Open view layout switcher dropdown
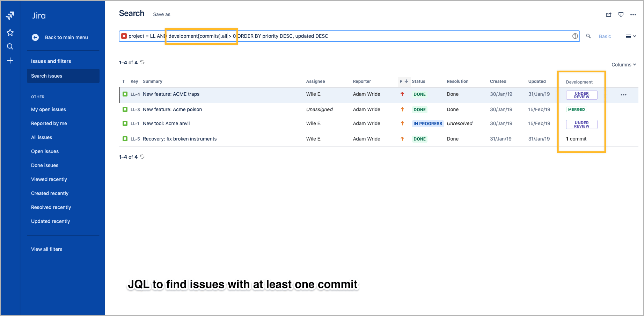Screen dimensions: 644x316 [x=631, y=36]
